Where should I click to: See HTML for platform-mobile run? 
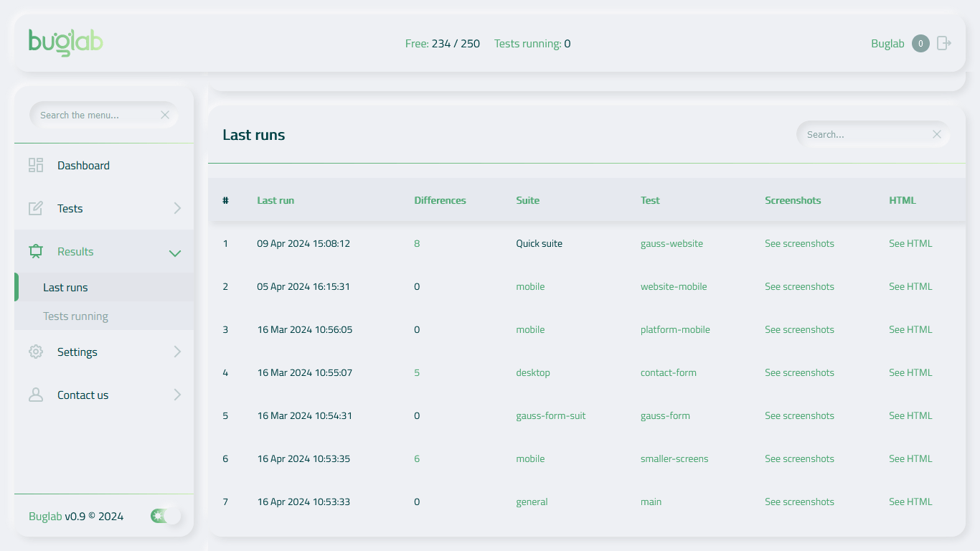point(910,329)
